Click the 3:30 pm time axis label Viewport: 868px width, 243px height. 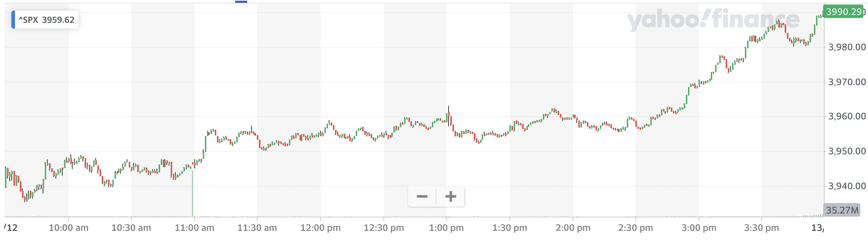(761, 228)
